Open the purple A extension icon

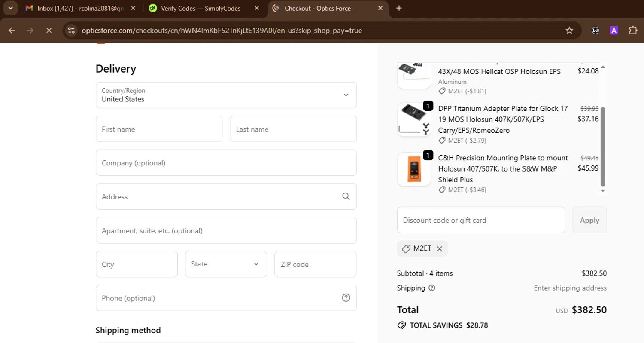(614, 31)
